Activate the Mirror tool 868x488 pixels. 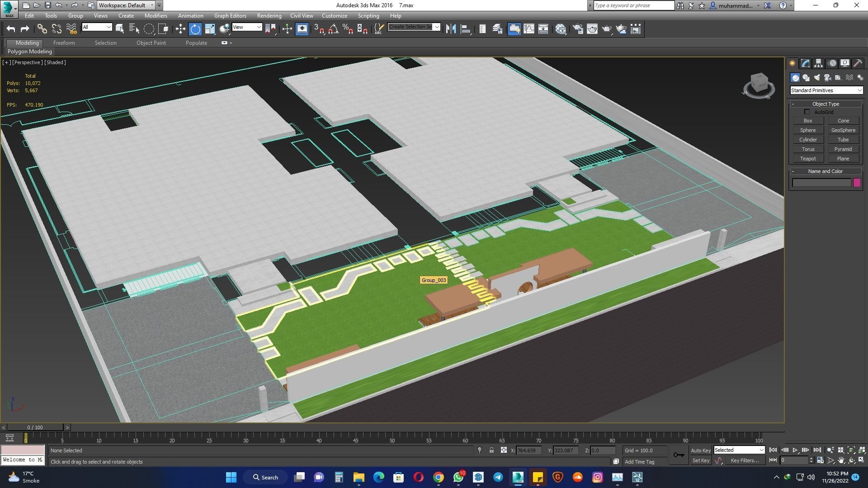click(x=451, y=28)
